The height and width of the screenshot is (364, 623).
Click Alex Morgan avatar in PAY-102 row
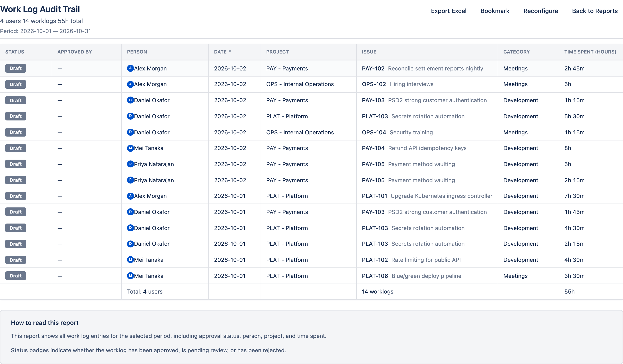coord(130,68)
